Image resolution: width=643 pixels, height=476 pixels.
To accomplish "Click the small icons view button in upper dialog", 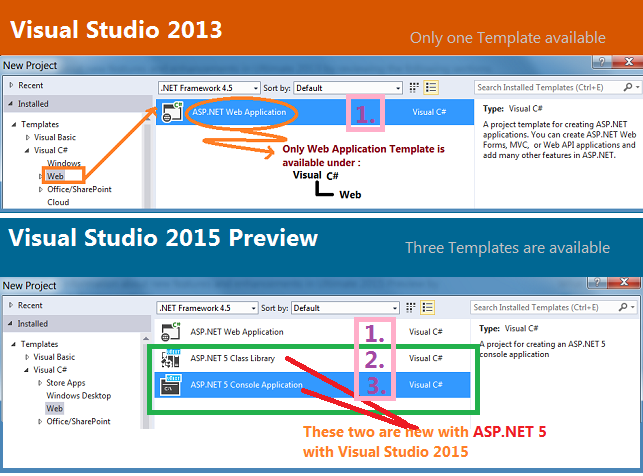I will 414,87.
